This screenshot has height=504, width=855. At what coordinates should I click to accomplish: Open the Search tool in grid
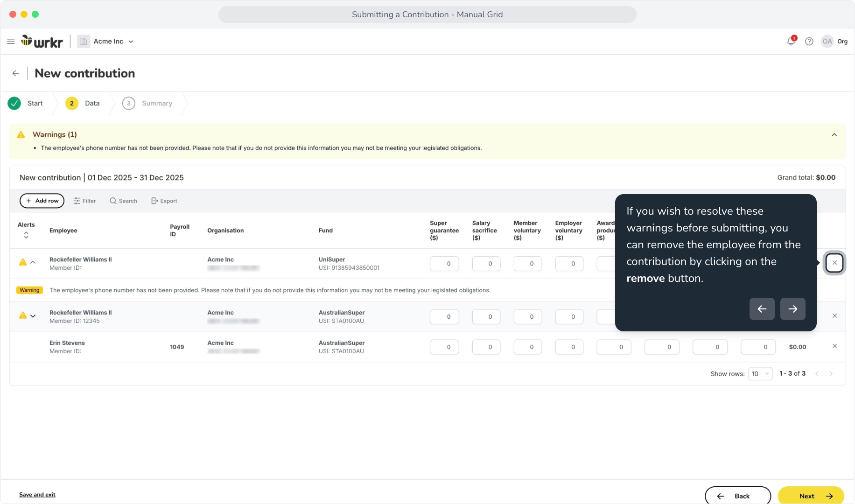point(124,201)
